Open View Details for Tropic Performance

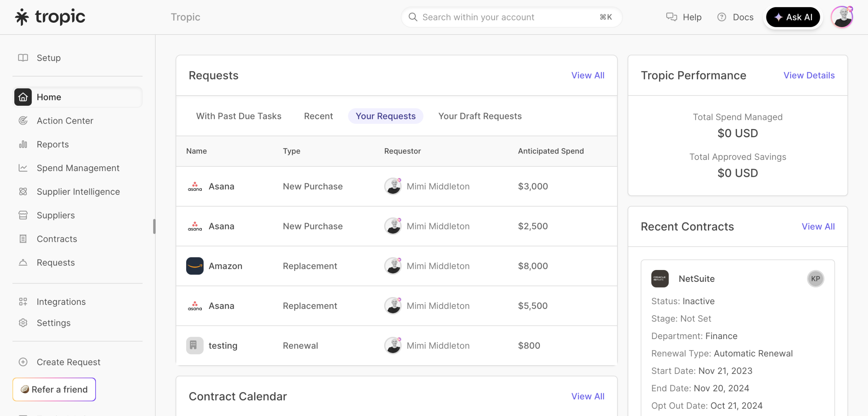tap(809, 76)
